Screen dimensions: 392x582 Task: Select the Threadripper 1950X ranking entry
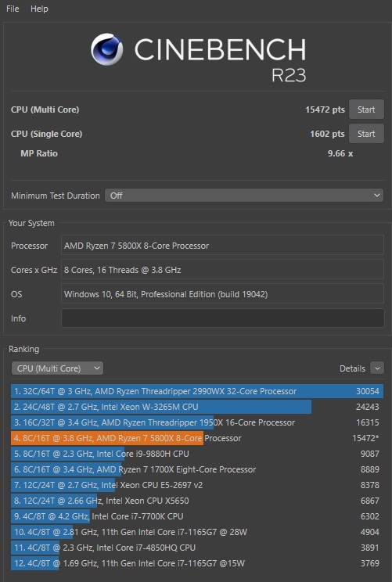tap(197, 422)
